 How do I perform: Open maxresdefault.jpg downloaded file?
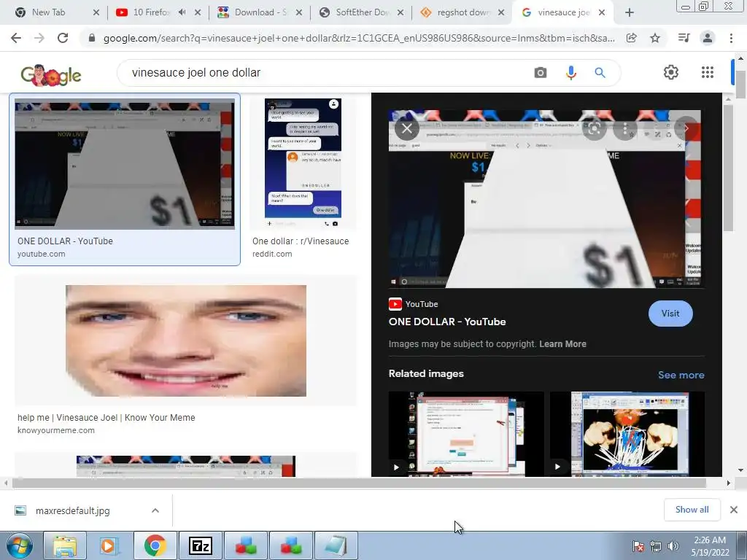click(72, 510)
